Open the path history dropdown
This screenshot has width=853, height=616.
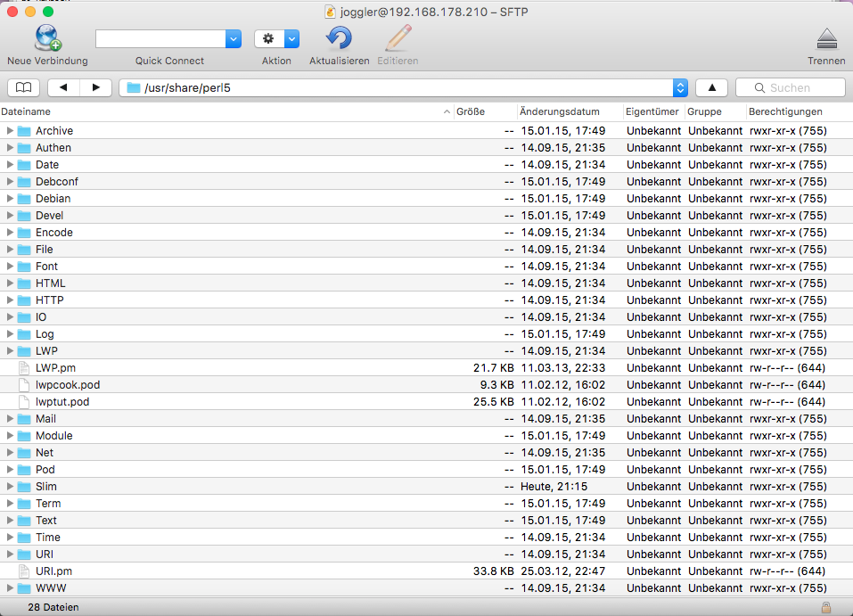680,87
